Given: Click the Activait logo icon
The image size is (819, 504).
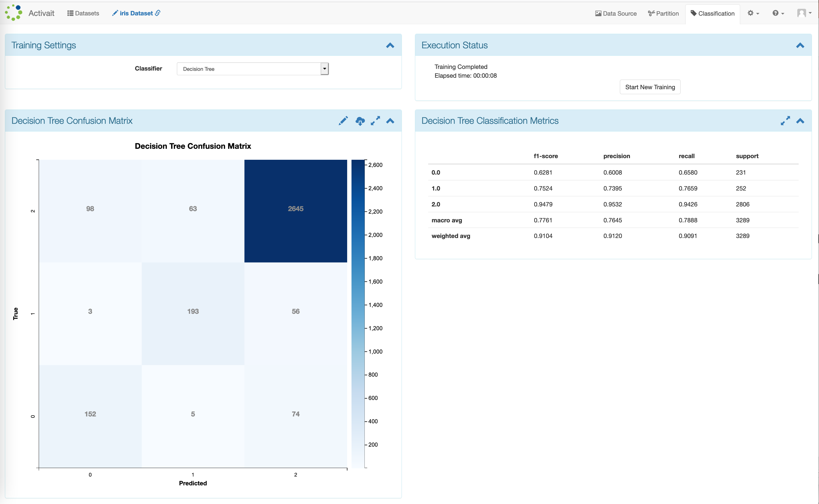Looking at the screenshot, I should 14,13.
